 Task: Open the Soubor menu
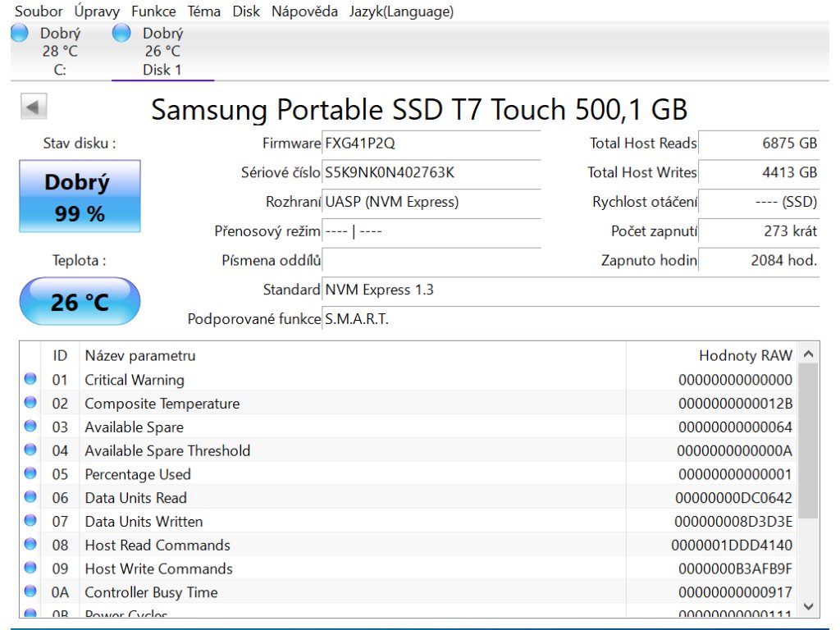click(39, 11)
